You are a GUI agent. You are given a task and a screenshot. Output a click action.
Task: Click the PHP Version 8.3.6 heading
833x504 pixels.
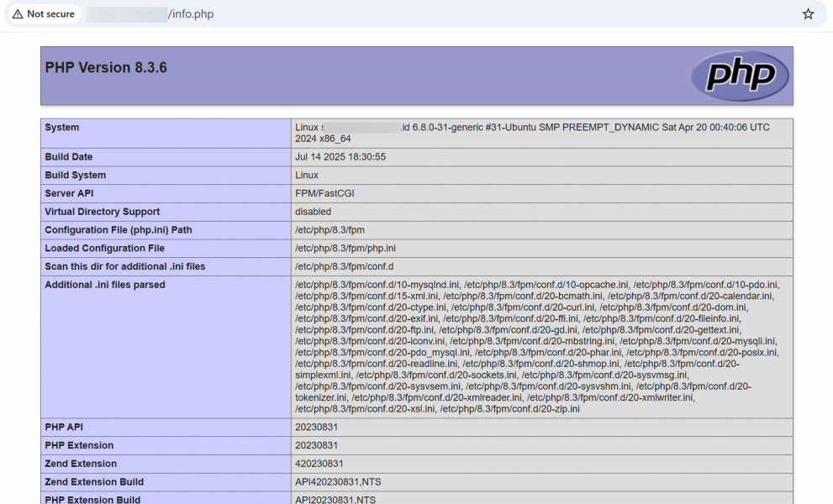tap(106, 68)
